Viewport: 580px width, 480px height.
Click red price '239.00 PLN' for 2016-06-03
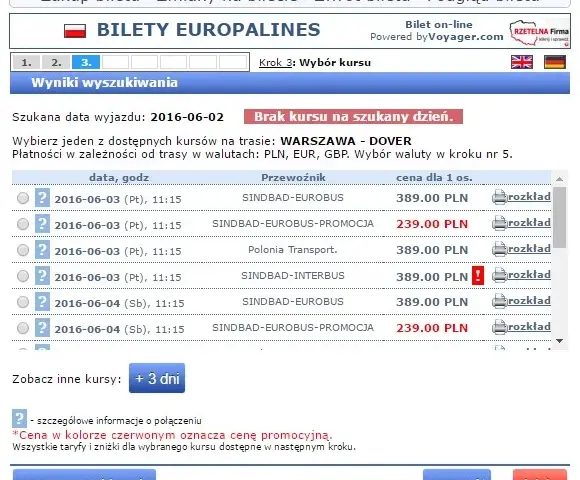(432, 224)
